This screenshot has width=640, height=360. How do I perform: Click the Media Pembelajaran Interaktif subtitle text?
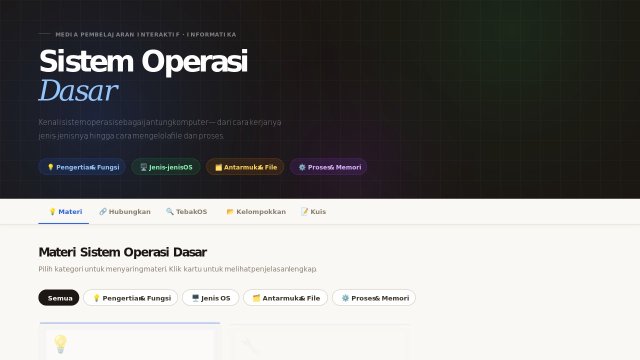(146, 35)
